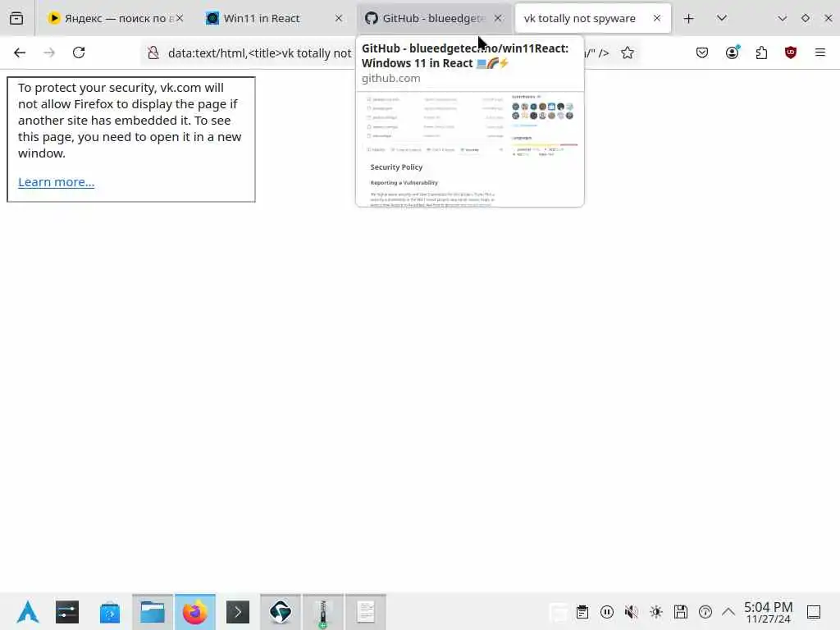Image resolution: width=840 pixels, height=630 pixels.
Task: Open the Arch application launcher
Action: coord(28,612)
